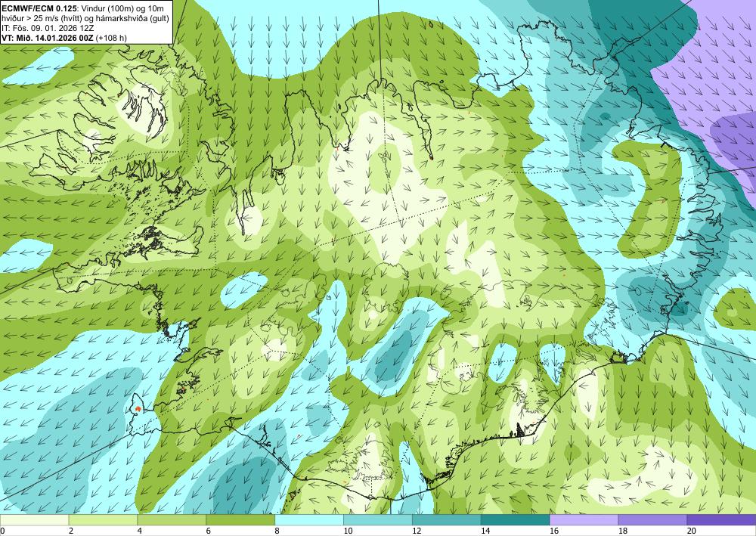Image resolution: width=756 pixels, height=536 pixels.
Task: Click the legend scale label "14"
Action: (485, 531)
